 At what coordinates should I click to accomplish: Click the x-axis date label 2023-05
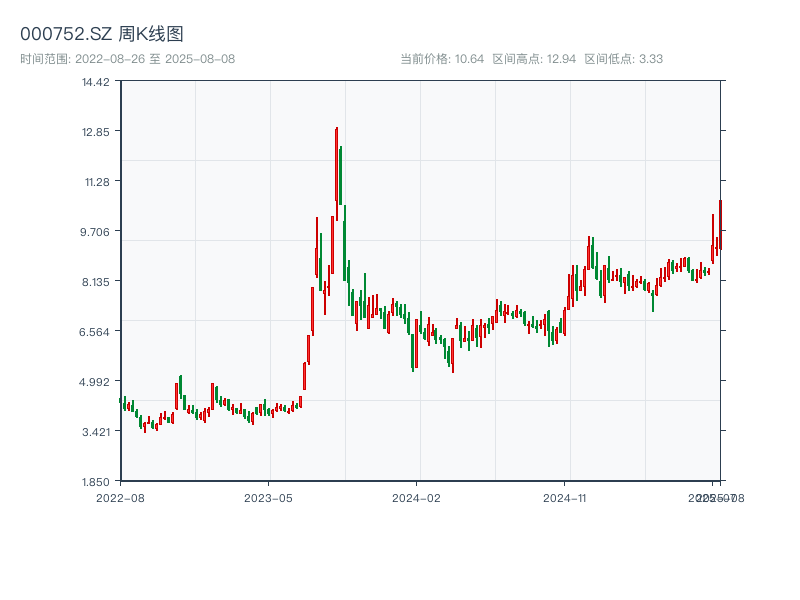pos(268,498)
